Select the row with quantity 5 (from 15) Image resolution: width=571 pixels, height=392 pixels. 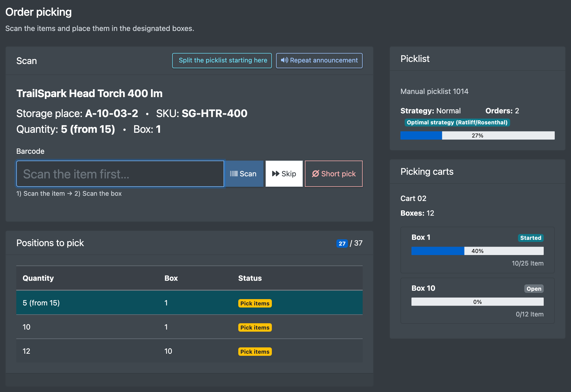(x=189, y=303)
